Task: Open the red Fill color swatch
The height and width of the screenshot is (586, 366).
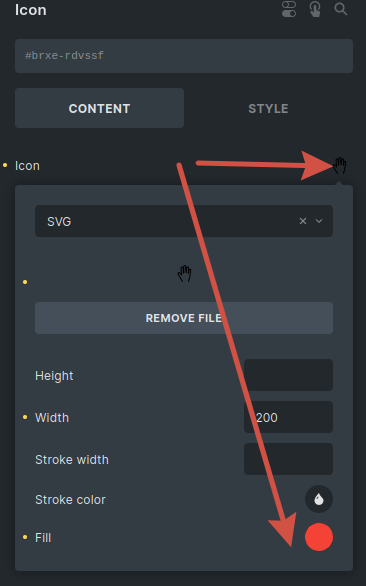Action: coord(319,537)
